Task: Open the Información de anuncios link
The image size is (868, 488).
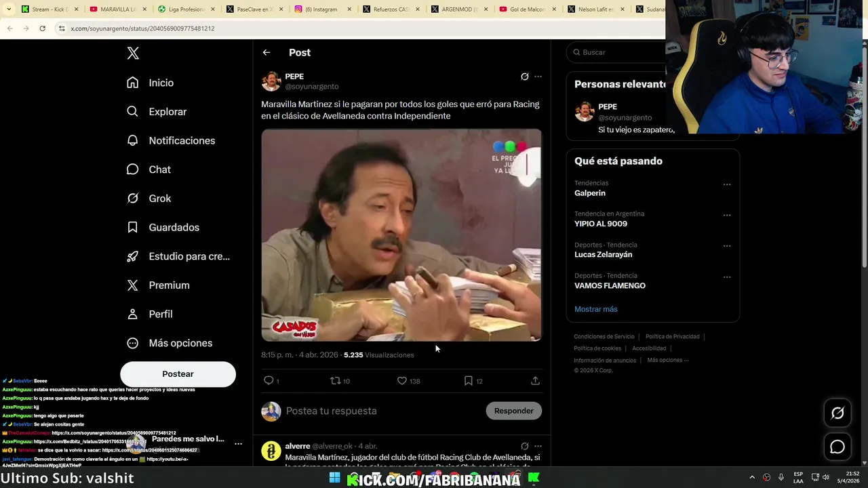Action: click(x=605, y=361)
